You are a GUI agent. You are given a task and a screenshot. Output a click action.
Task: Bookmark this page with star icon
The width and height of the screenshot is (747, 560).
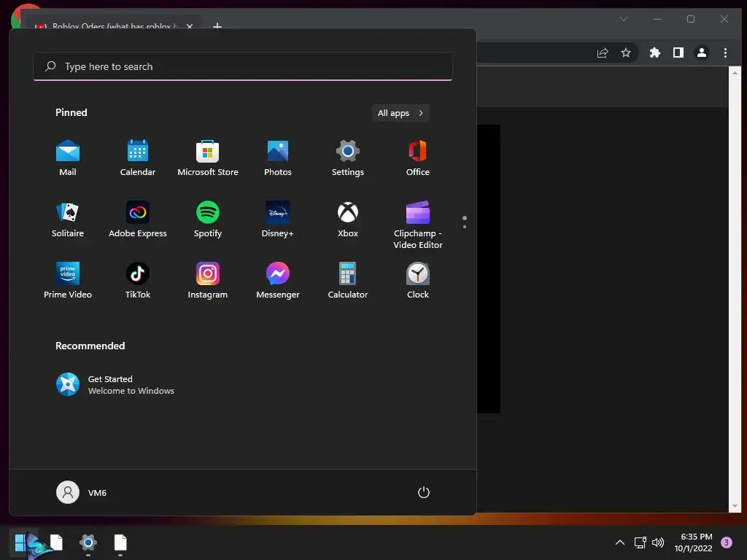click(x=625, y=52)
